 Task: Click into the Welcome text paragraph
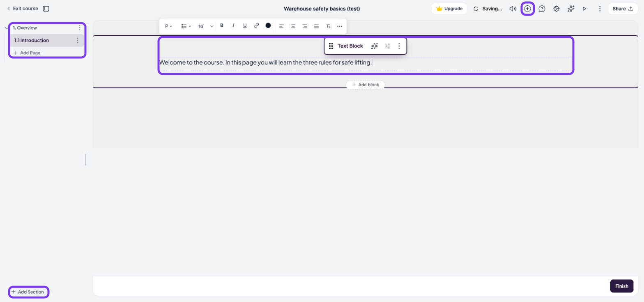[265, 62]
